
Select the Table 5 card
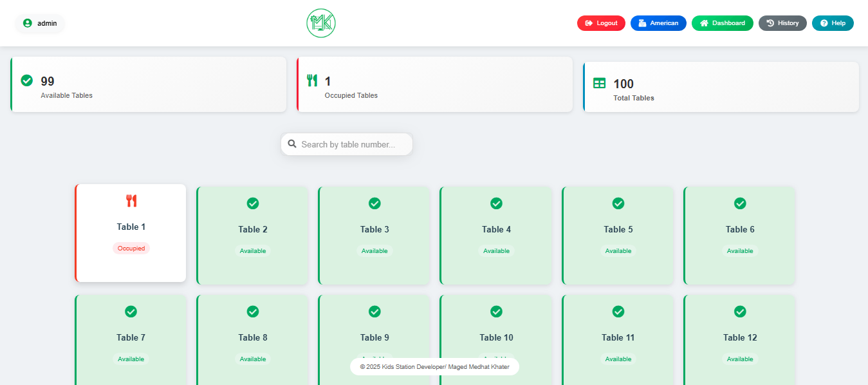[618, 236]
